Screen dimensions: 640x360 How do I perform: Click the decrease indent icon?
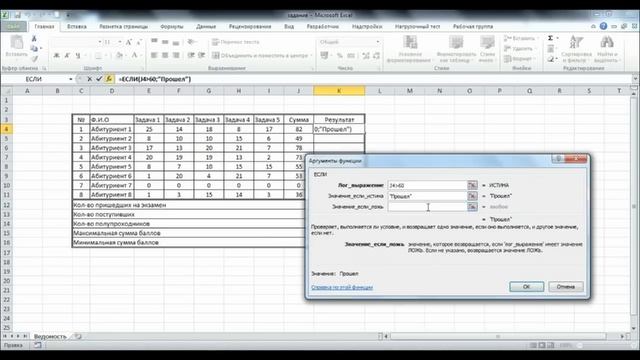tap(191, 55)
